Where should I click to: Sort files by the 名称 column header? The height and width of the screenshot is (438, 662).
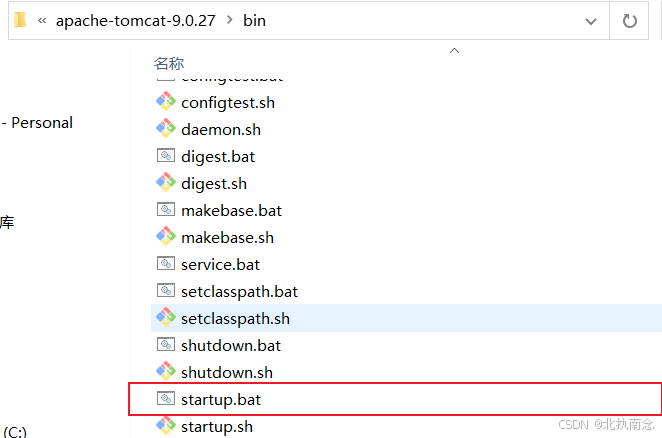tap(169, 63)
